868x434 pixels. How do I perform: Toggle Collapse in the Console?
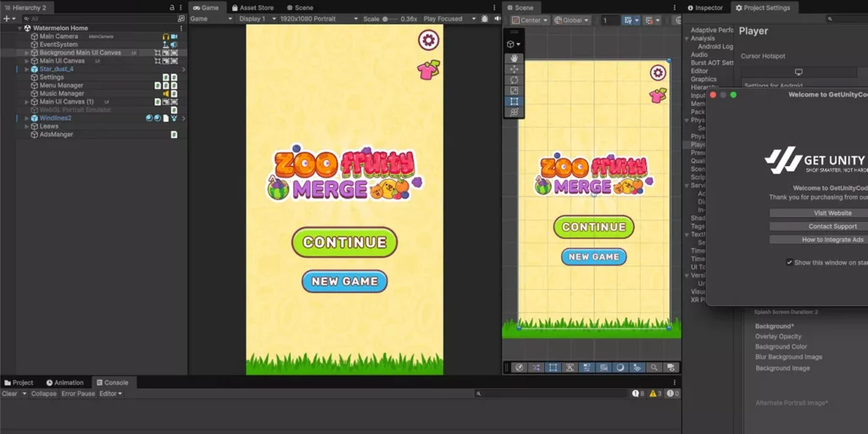(44, 393)
